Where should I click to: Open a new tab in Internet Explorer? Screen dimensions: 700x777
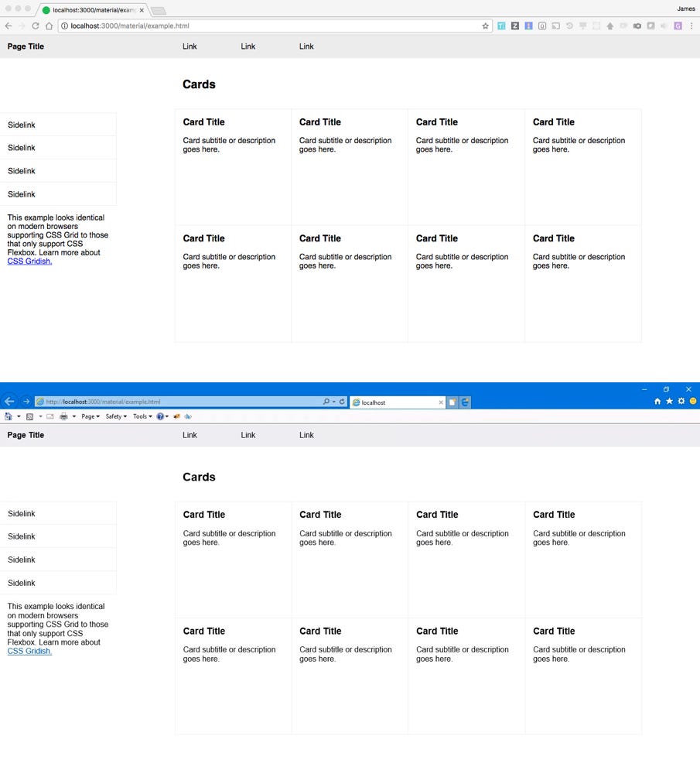click(x=452, y=402)
